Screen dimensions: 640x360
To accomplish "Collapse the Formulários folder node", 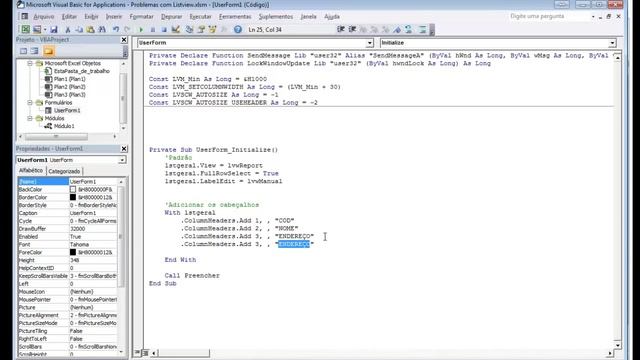I will pyautogui.click(x=30, y=102).
